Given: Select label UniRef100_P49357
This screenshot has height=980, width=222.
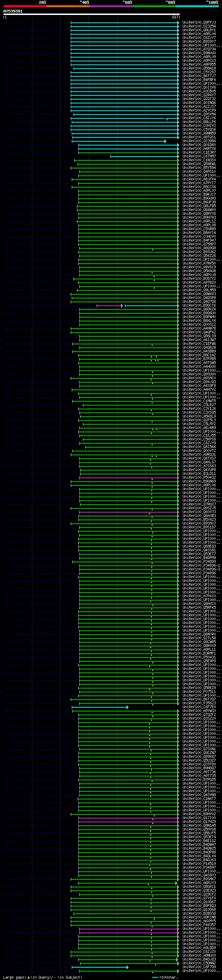Looking at the screenshot, I should point(199,924).
